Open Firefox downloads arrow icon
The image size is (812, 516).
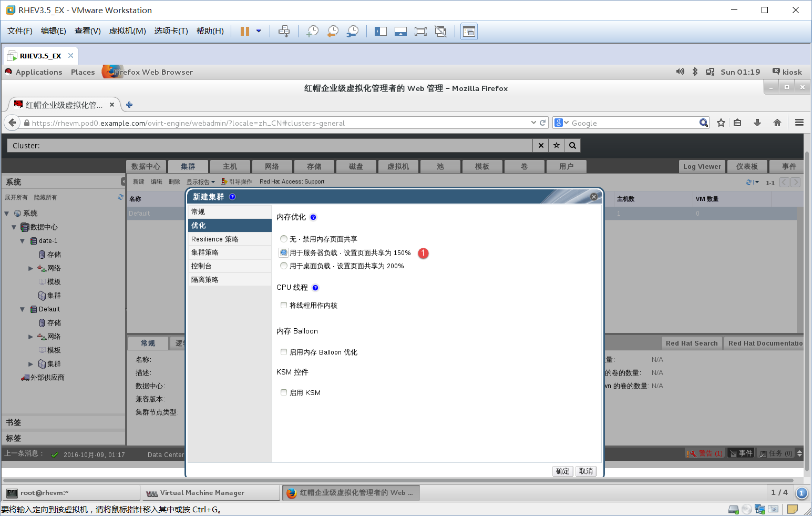tap(757, 123)
